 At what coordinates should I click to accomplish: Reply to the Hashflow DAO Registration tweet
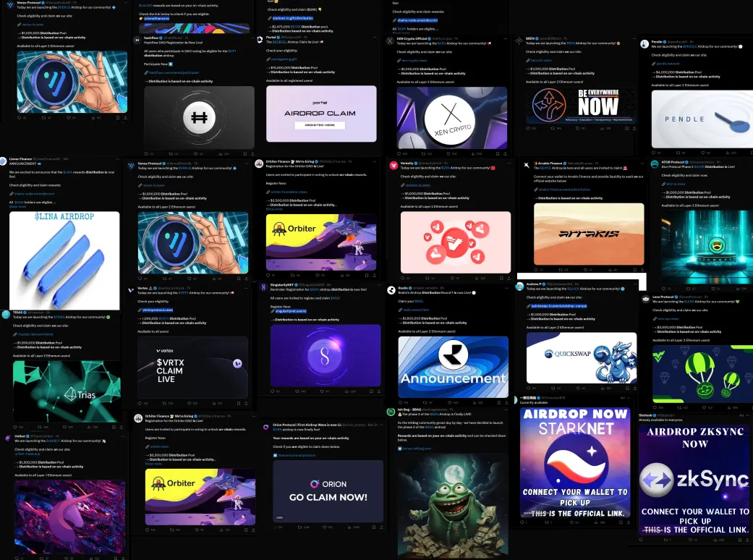(x=146, y=153)
